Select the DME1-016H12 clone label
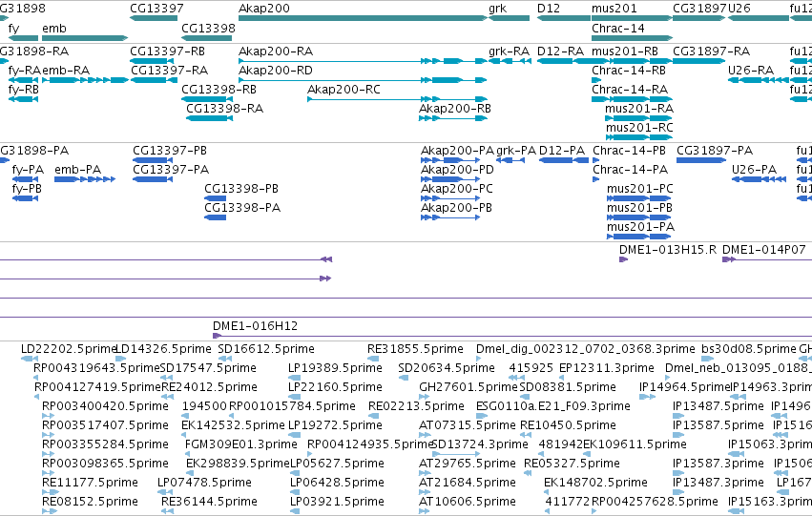Viewport: 812px width, 516px height. pyautogui.click(x=256, y=326)
